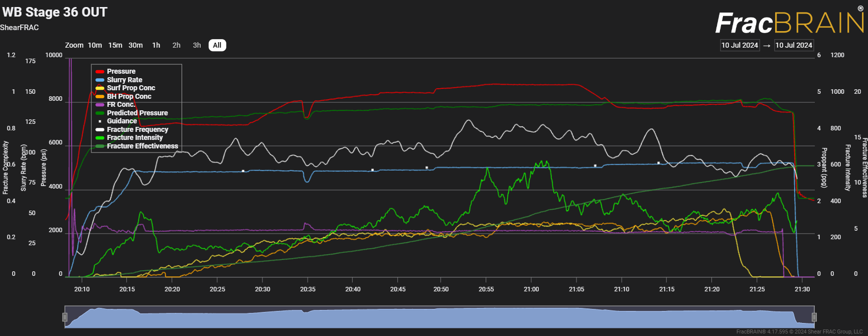This screenshot has height=336, width=868.
Task: Click the start date input field
Action: click(740, 45)
